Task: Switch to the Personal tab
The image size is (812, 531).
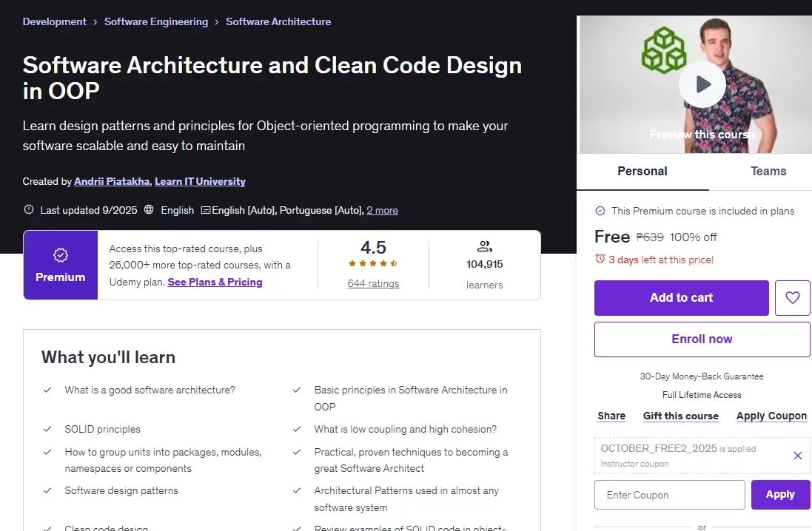Action: [642, 172]
